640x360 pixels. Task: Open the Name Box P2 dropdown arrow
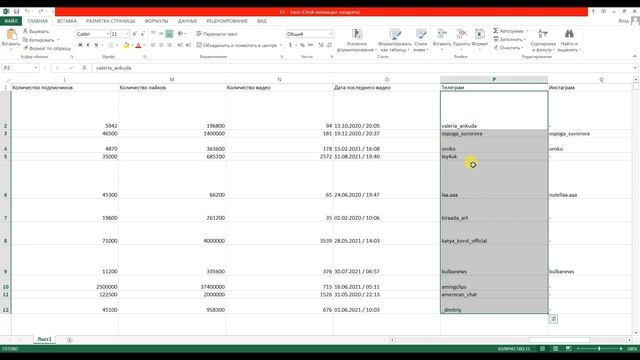[36, 68]
